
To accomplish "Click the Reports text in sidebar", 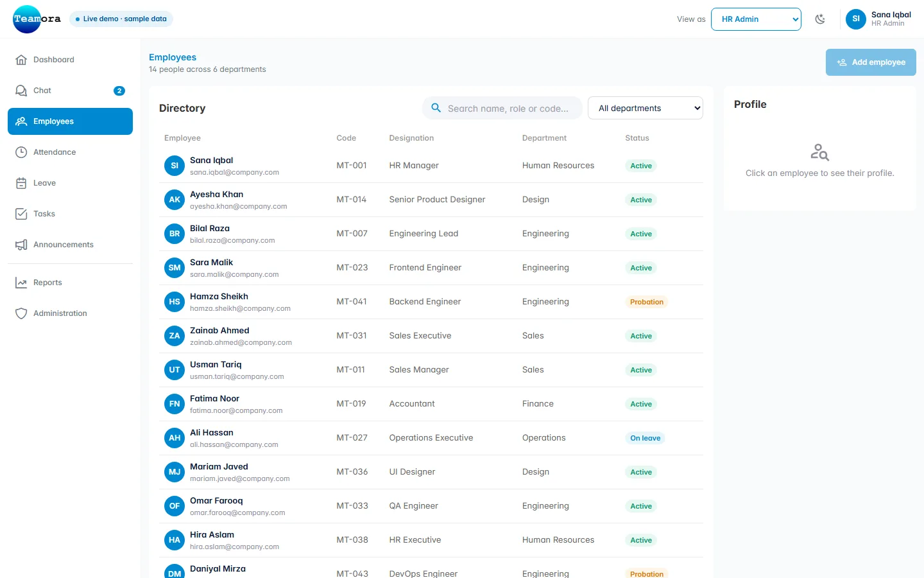I will (47, 283).
